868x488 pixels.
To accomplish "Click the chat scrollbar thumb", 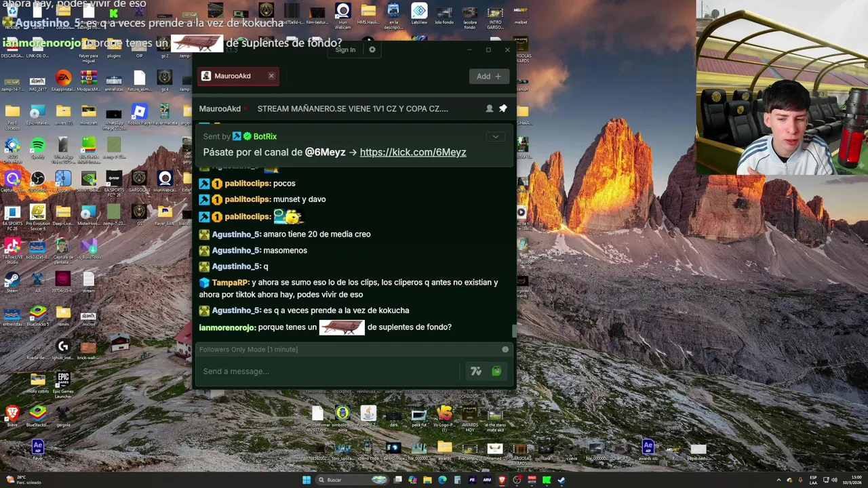I will (x=514, y=331).
